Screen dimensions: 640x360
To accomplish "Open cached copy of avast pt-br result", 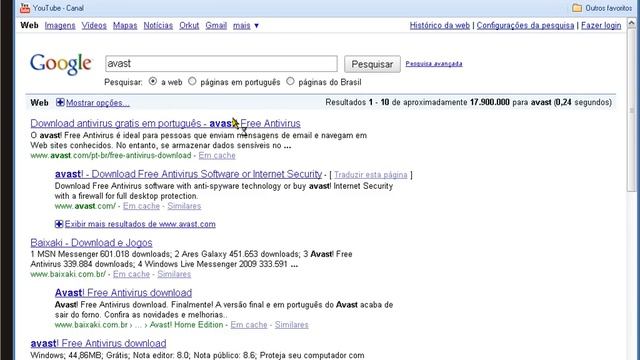I will 217,156.
